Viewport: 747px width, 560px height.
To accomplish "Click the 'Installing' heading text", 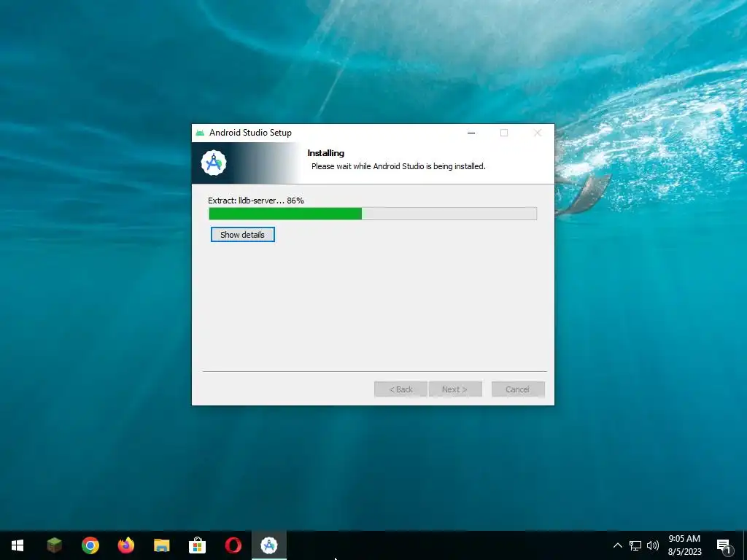I will [x=326, y=153].
